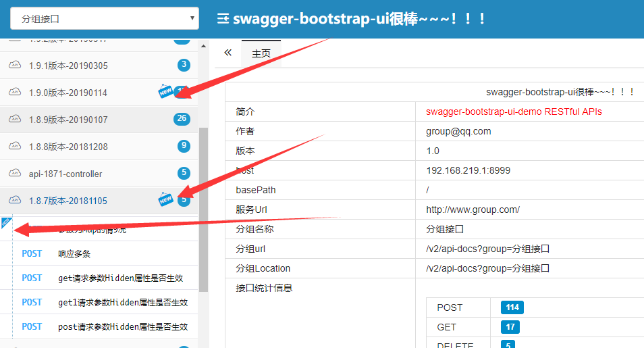The width and height of the screenshot is (644, 348).
Task: Click cloud icon next to 1.9.1版本-20190305
Action: [15, 66]
